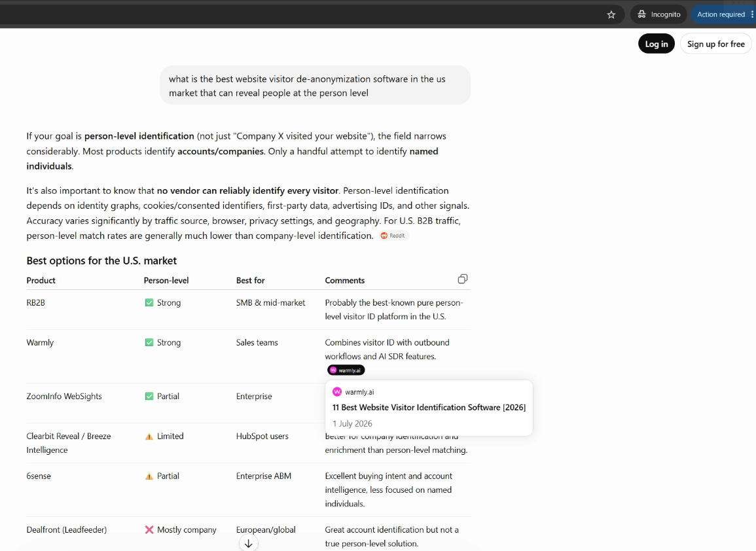Click the green check beside ZoomInfo Partial

point(149,397)
